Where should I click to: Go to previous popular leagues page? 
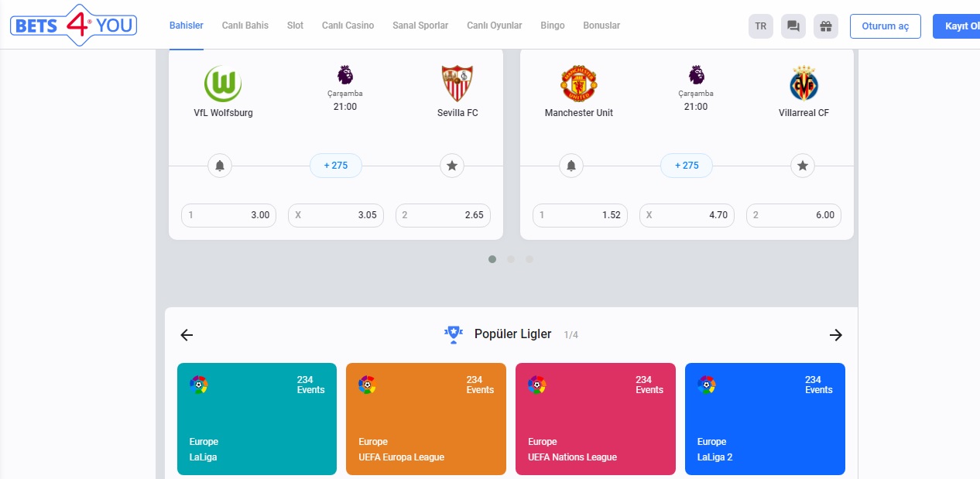(x=187, y=335)
